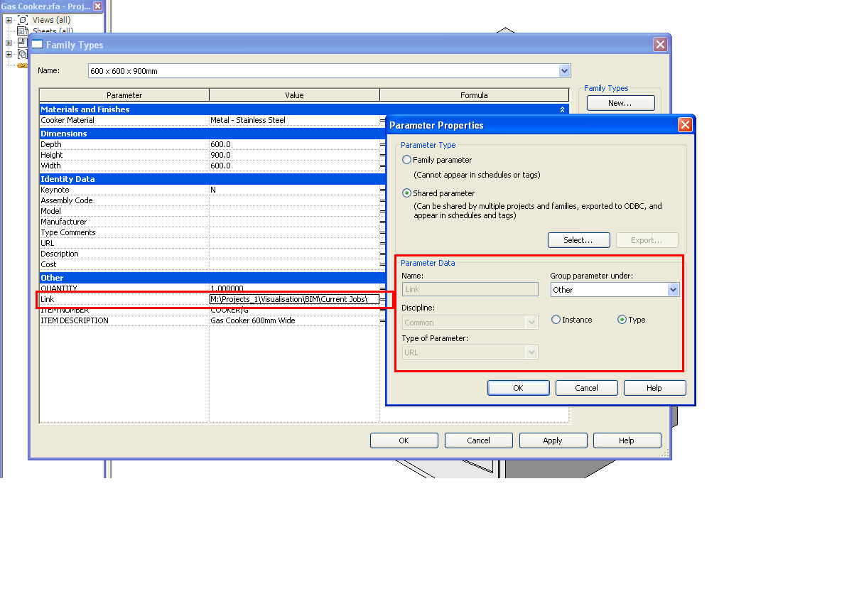Click the Family Types window icon
Viewport: 859px width, 616px height.
[x=38, y=45]
